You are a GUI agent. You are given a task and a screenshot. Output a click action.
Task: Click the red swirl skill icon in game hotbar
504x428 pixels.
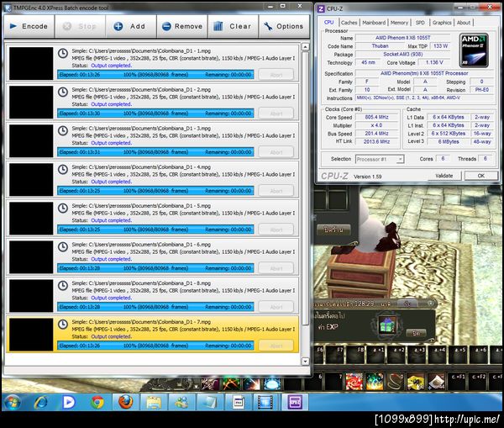pyautogui.click(x=354, y=382)
